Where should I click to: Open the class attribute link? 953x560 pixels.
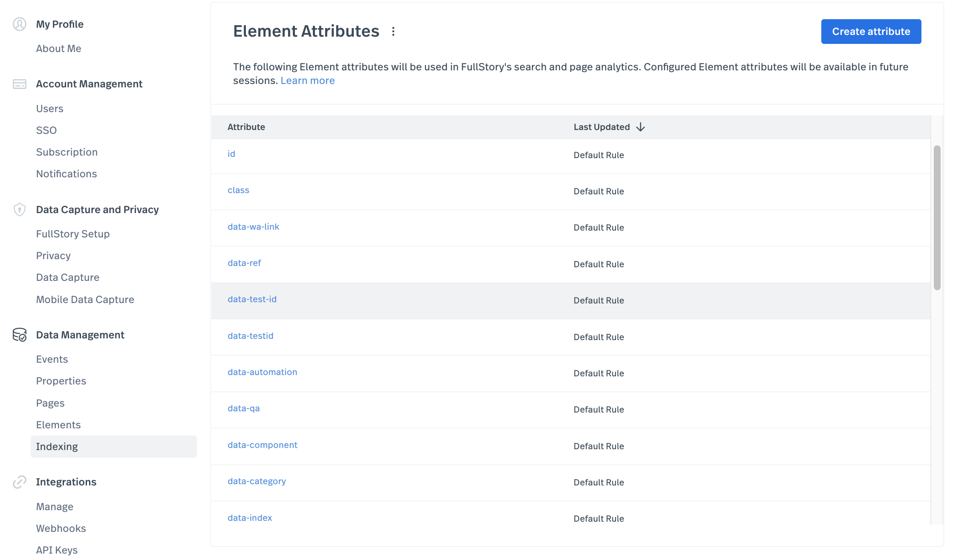pos(238,190)
